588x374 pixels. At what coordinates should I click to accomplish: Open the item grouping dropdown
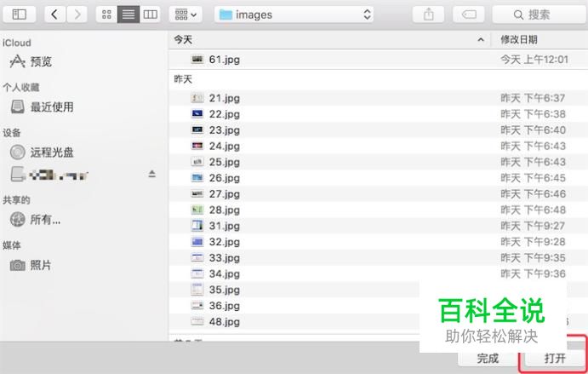(185, 14)
